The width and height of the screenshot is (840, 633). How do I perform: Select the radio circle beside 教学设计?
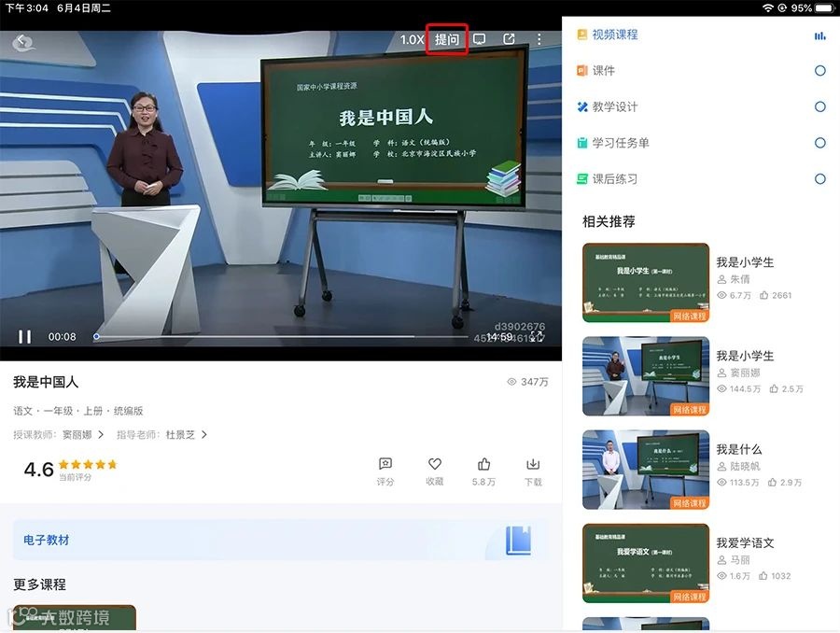(x=819, y=106)
